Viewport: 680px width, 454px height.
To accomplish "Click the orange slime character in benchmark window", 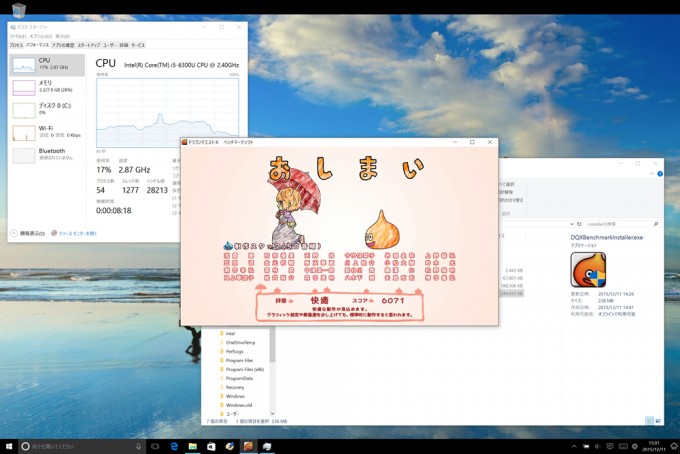I will (382, 230).
